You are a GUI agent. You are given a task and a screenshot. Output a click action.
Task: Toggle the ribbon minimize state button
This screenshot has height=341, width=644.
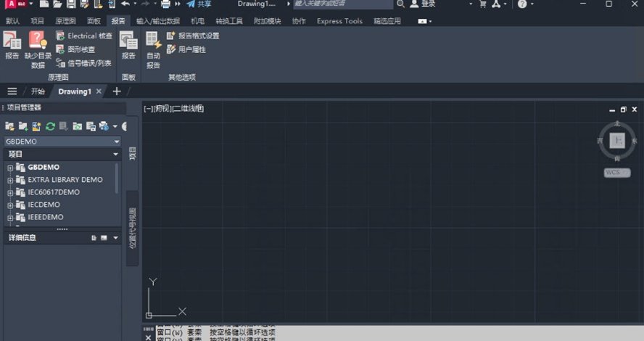tap(422, 21)
